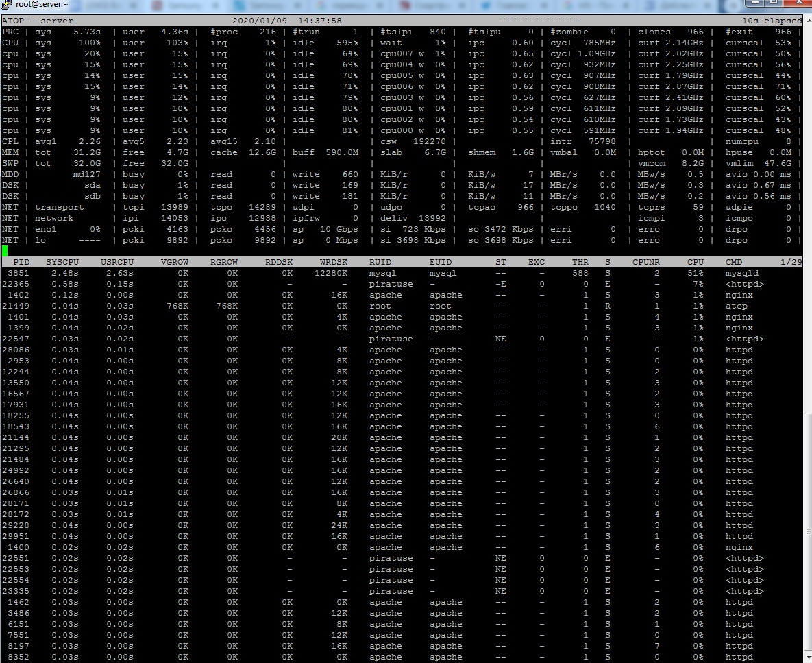Click PID 3851 in process list

[x=19, y=273]
